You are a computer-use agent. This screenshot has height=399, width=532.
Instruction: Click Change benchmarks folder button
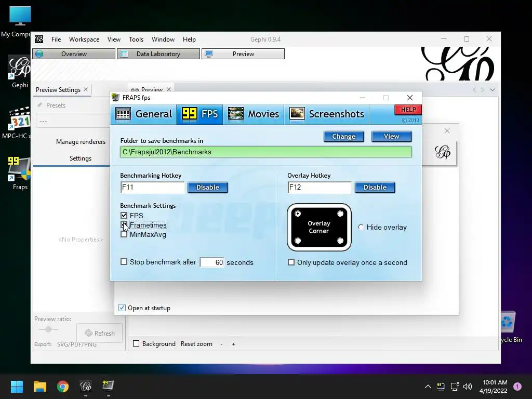click(x=344, y=137)
